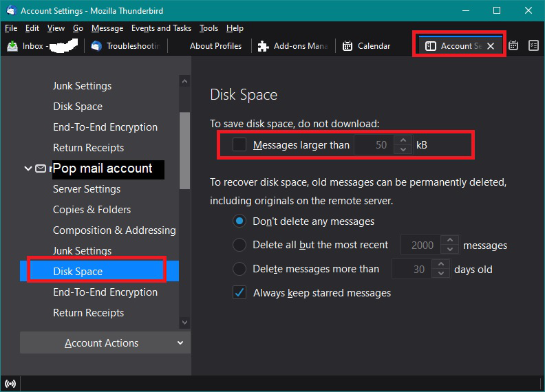
Task: Click the sidebar scrollbar up arrow
Action: pyautogui.click(x=184, y=81)
